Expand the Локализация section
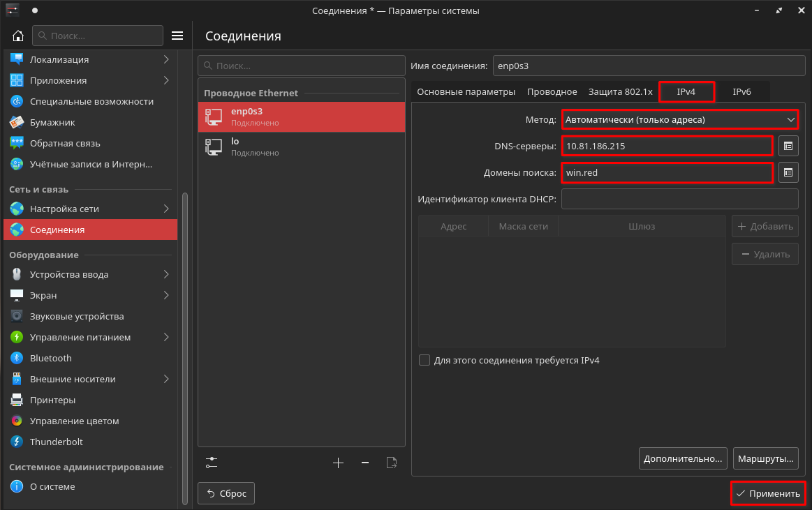 [166, 59]
